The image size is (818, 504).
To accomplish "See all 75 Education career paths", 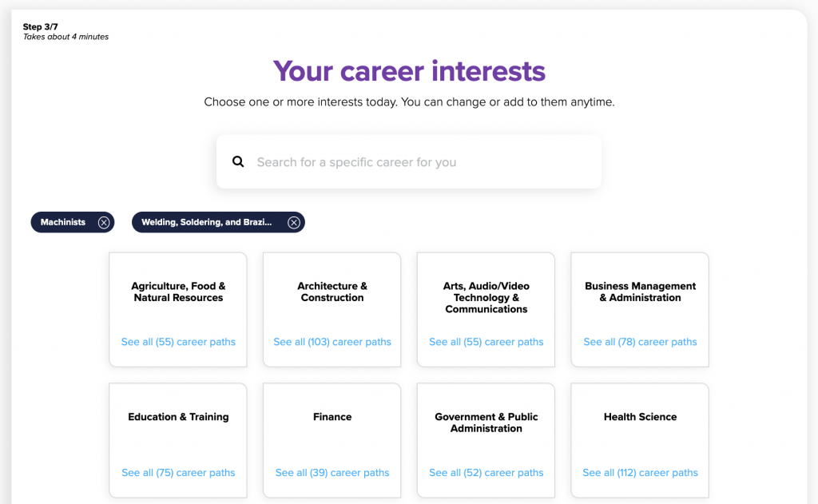I will click(x=178, y=473).
